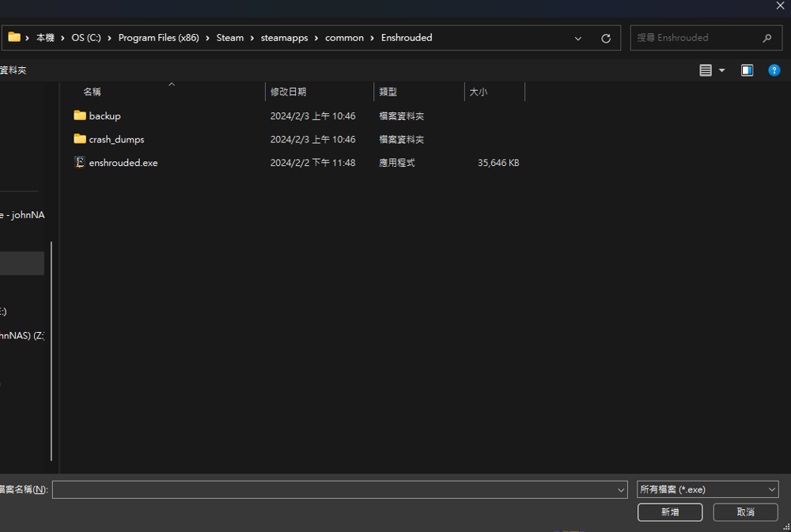Navigate to the Steam breadcrumb item
The width and height of the screenshot is (791, 532).
click(229, 37)
